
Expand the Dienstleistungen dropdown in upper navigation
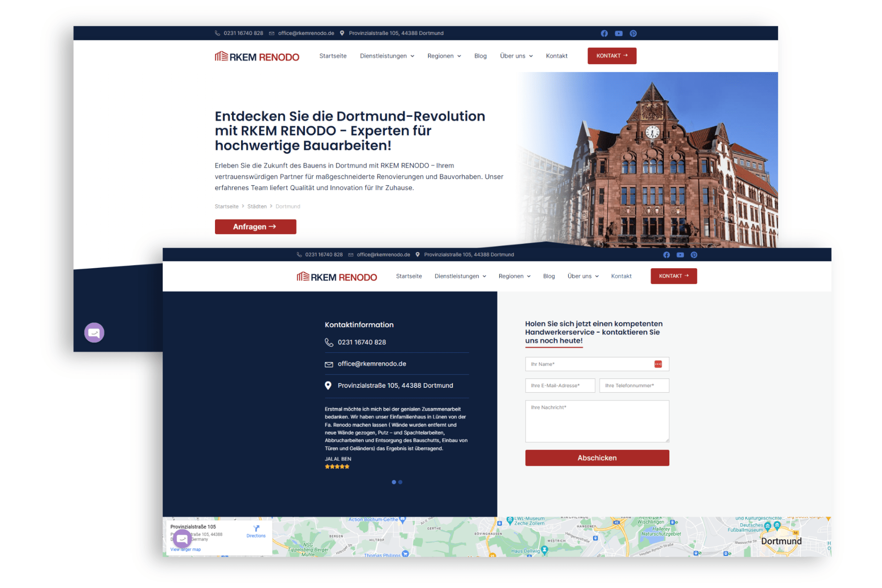[x=387, y=56]
